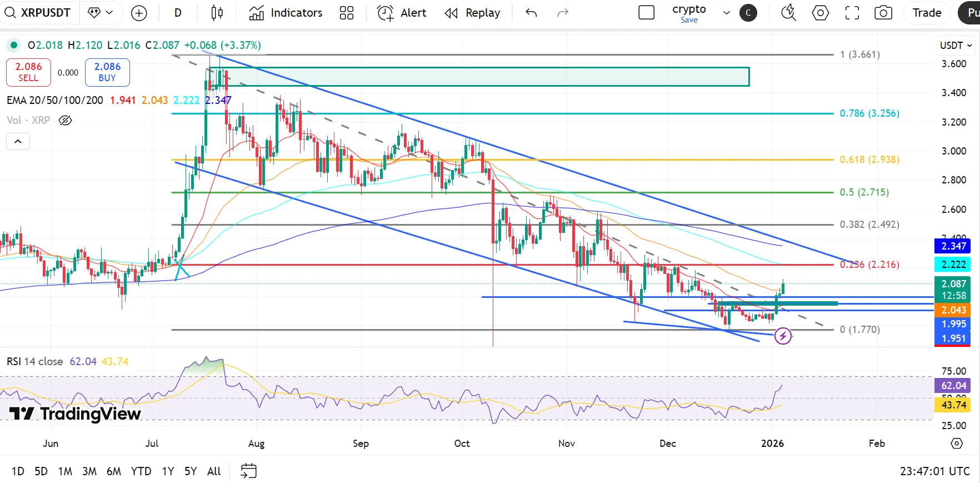The height and width of the screenshot is (483, 980).
Task: Select the green rectangle supply zone
Action: point(479,77)
